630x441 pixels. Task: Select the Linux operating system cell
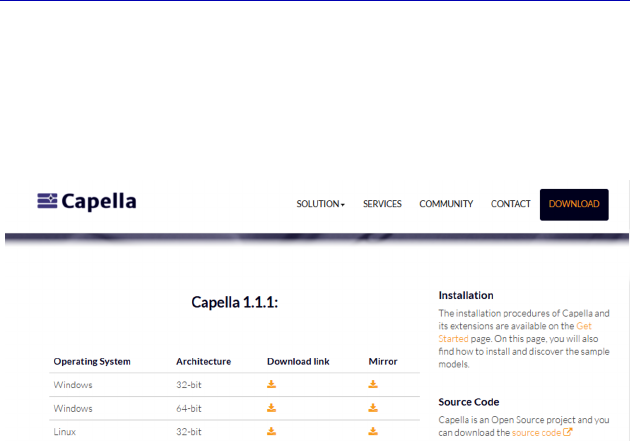tap(65, 432)
